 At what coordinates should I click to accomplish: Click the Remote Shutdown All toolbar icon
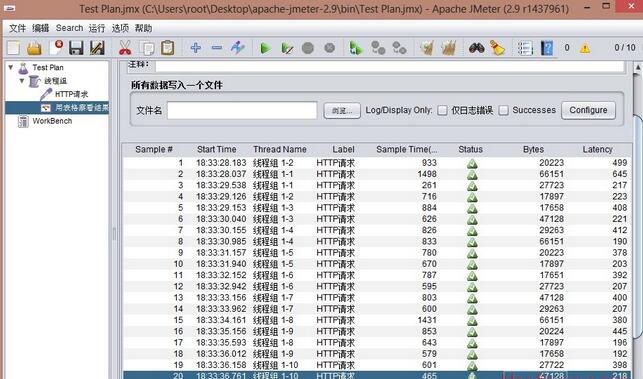(399, 48)
